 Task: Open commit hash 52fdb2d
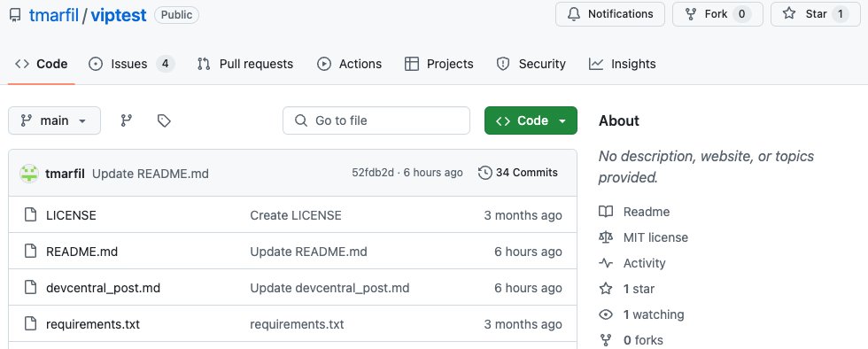pyautogui.click(x=373, y=173)
